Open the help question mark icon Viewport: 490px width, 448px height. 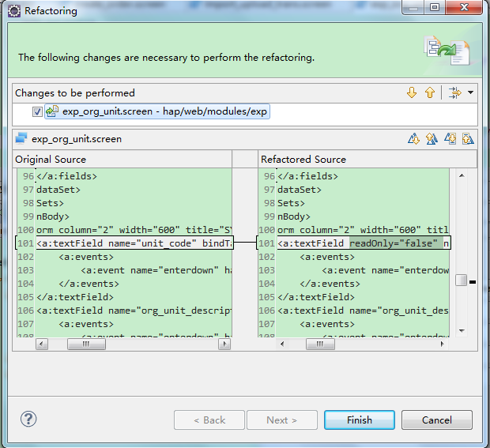click(x=29, y=420)
